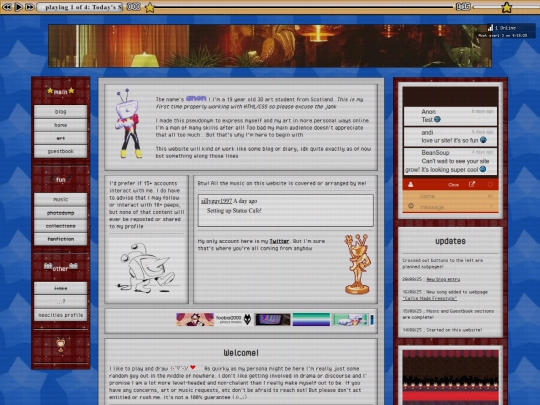Screen dimensions: 540x405
Task: Click the 'anon' name text in intro
Action: coord(196,98)
